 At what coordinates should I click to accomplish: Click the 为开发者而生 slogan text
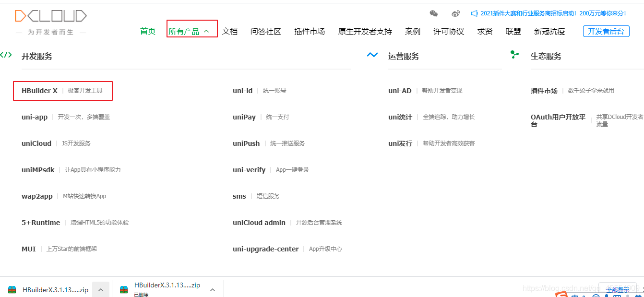click(50, 32)
